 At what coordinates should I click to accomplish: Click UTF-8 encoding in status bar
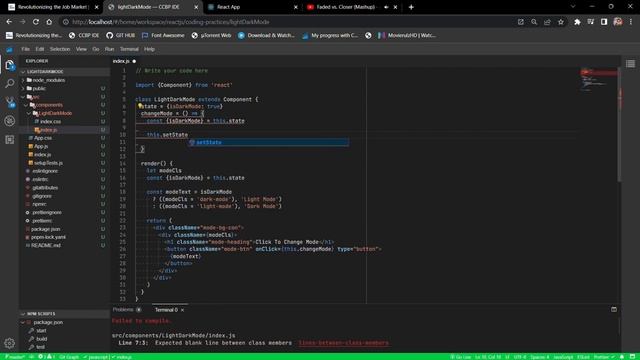tap(519, 357)
